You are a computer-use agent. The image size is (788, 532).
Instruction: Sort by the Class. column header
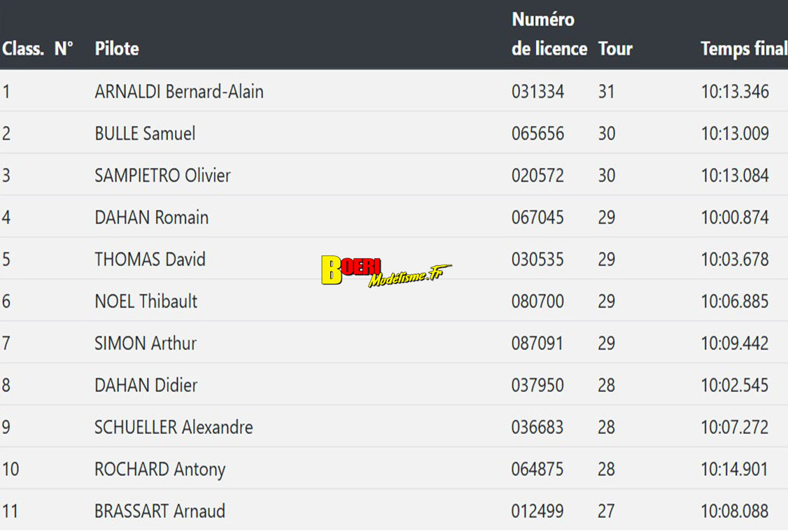point(23,49)
